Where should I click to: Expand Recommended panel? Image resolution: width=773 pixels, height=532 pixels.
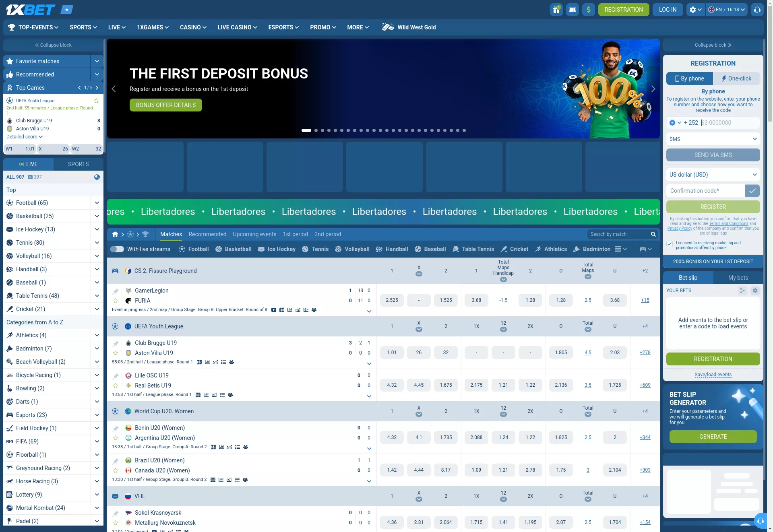[x=97, y=74]
